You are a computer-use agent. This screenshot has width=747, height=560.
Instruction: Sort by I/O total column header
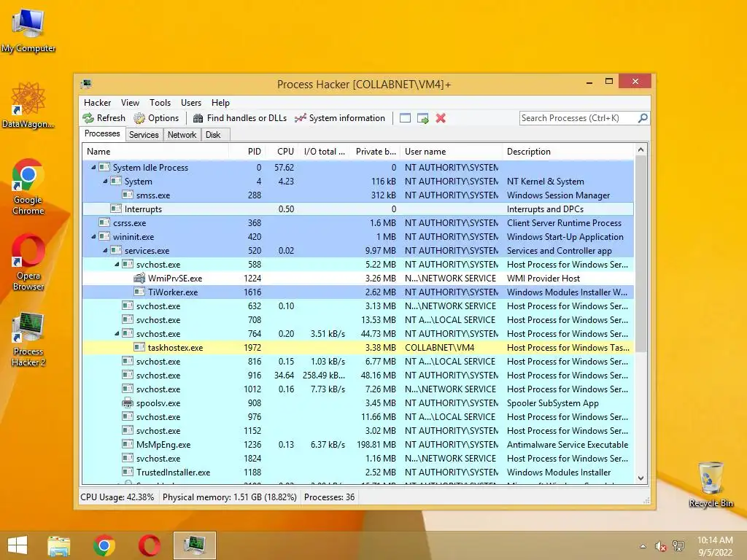[x=324, y=152]
